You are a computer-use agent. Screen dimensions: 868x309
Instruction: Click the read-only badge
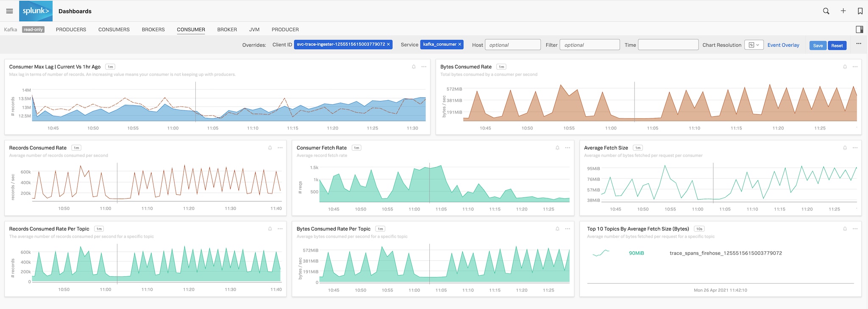33,29
